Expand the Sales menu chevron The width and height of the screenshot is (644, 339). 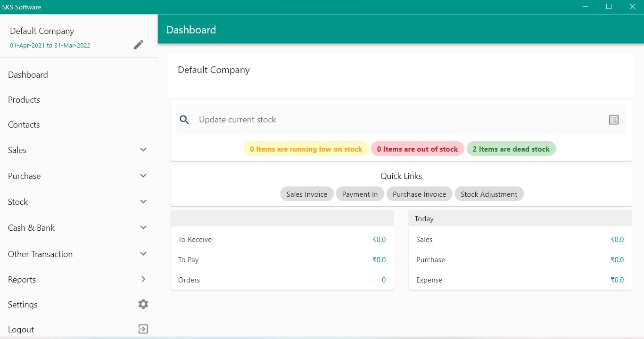143,150
